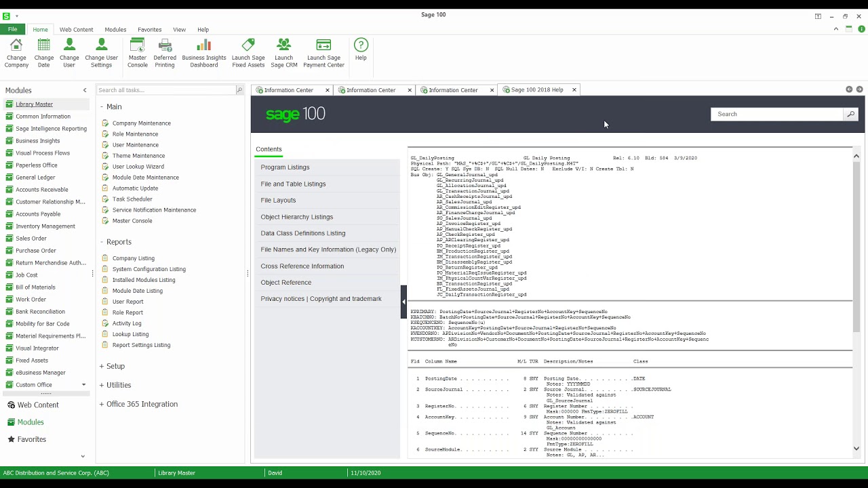Open the View ribbon tab
This screenshot has width=868, height=488.
179,30
